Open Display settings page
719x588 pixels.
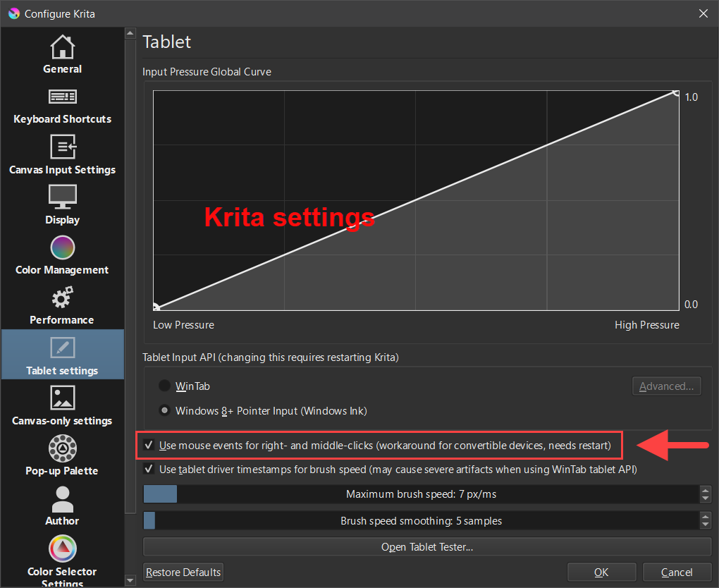click(62, 205)
